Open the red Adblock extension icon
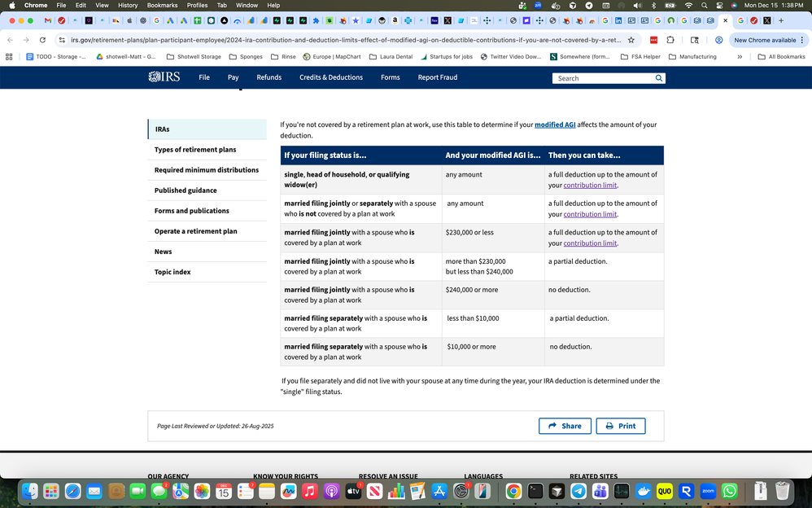812x508 pixels. point(654,39)
